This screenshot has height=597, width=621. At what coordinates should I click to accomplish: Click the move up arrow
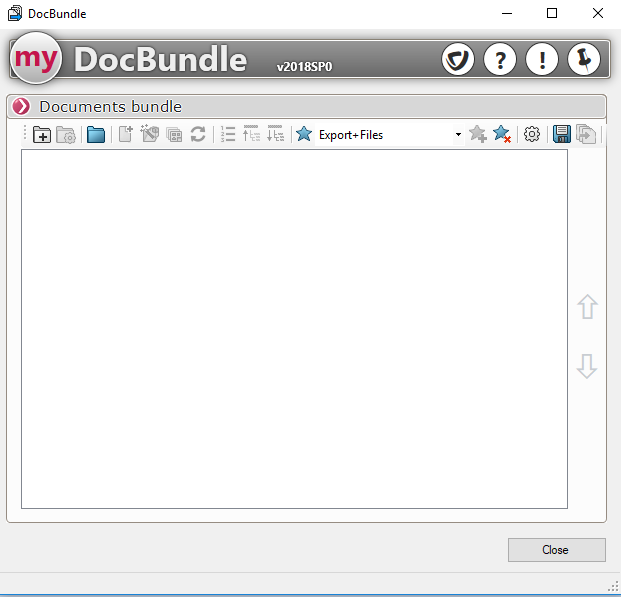(587, 307)
